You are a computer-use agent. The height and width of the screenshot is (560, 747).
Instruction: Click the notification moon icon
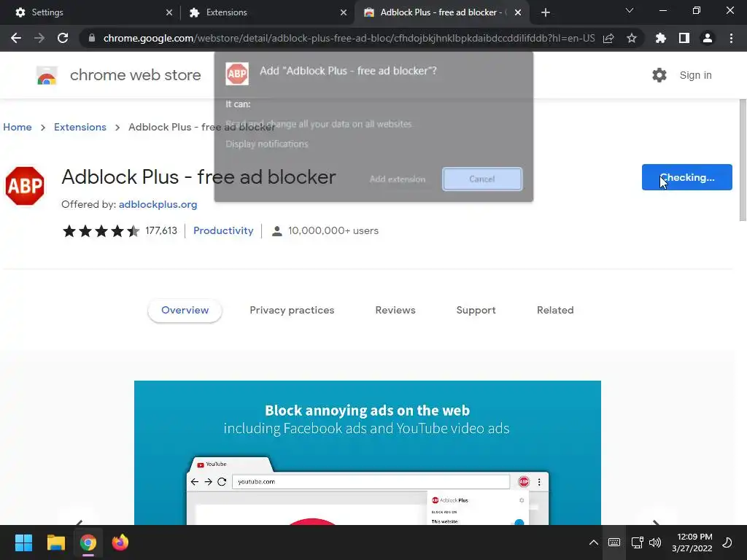tap(727, 542)
